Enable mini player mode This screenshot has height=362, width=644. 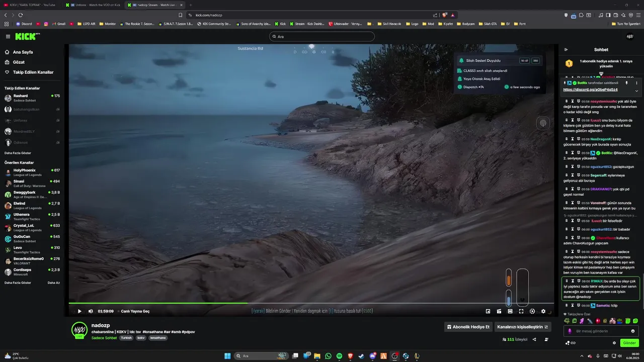(488, 311)
